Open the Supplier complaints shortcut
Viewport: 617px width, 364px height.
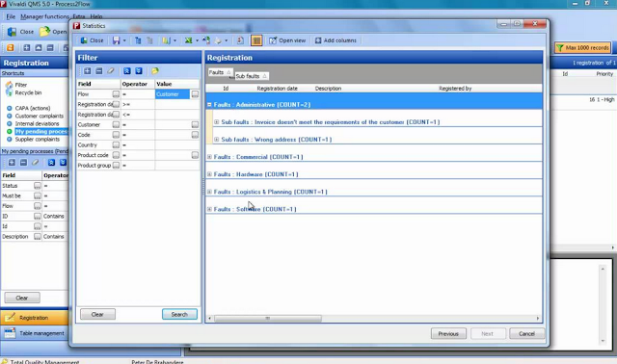[34, 140]
